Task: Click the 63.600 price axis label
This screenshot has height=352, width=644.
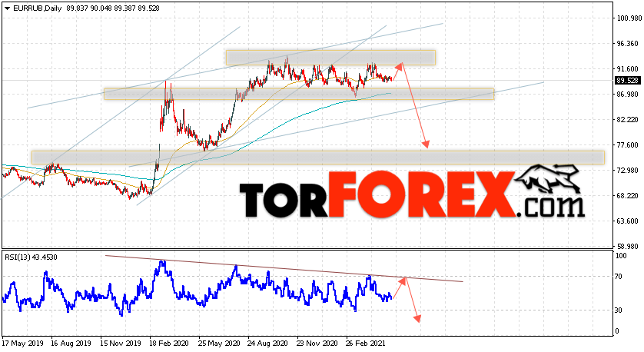Action: (x=628, y=221)
